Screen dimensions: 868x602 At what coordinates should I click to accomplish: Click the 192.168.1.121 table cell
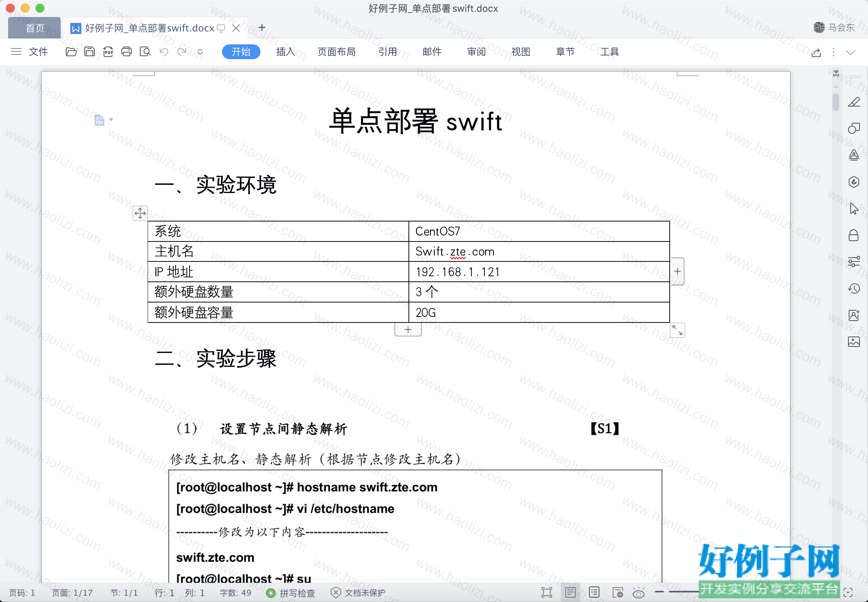539,271
